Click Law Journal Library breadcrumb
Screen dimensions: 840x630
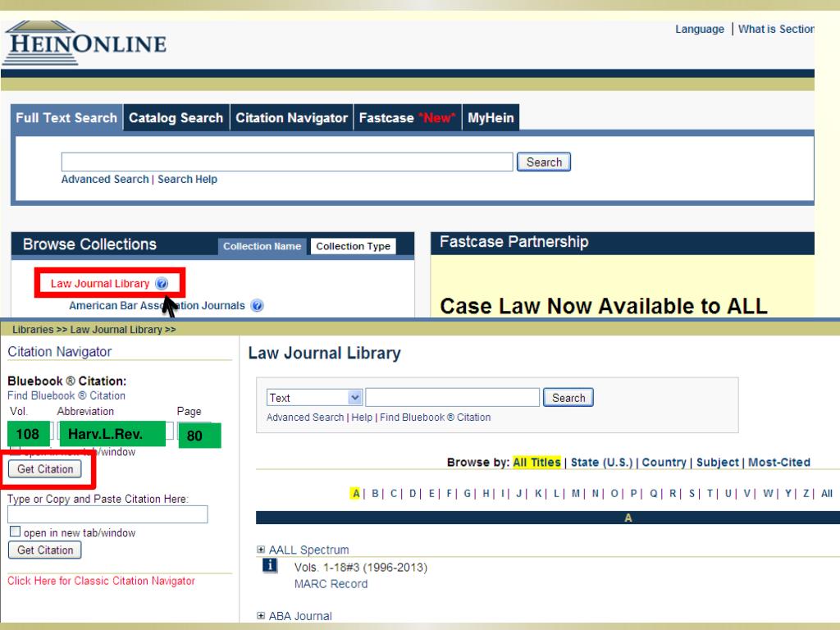[x=116, y=330]
